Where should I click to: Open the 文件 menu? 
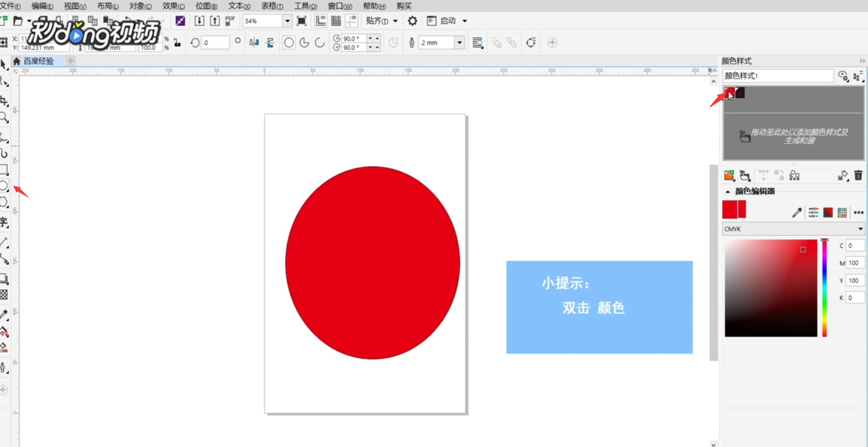coord(10,6)
